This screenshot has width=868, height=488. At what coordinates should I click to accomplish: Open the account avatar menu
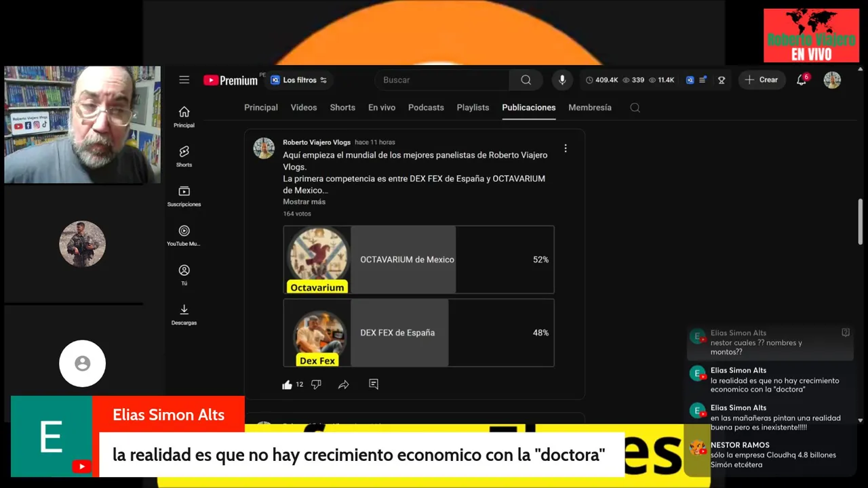tap(832, 80)
